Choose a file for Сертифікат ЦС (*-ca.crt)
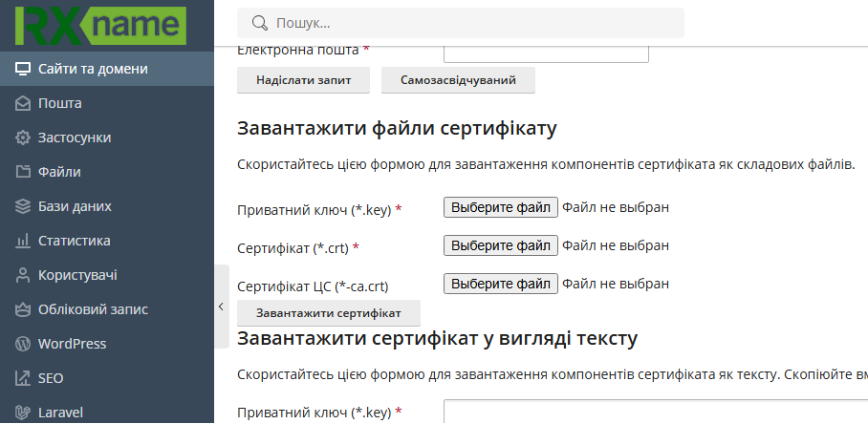Image resolution: width=868 pixels, height=424 pixels. [500, 284]
